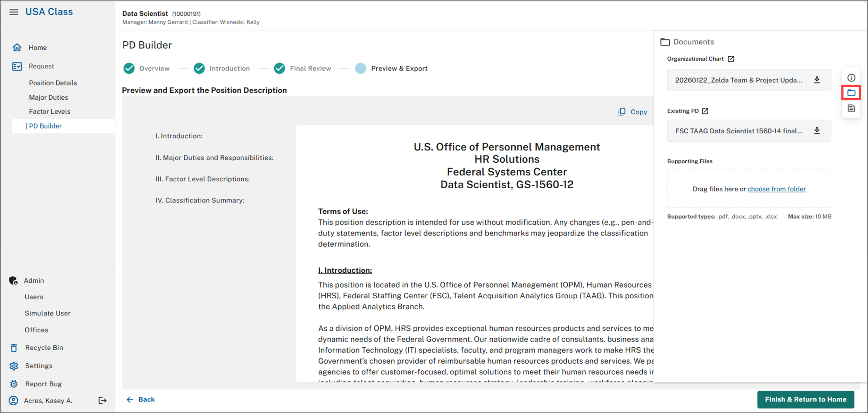Jump to II. Major Duties and Responsibilities
This screenshot has width=868, height=413.
pyautogui.click(x=214, y=158)
